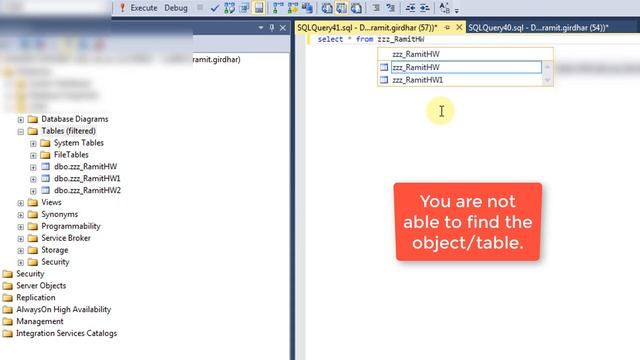Select highlighted zzz_RamitHW in the IntelliSense list

click(x=466, y=67)
